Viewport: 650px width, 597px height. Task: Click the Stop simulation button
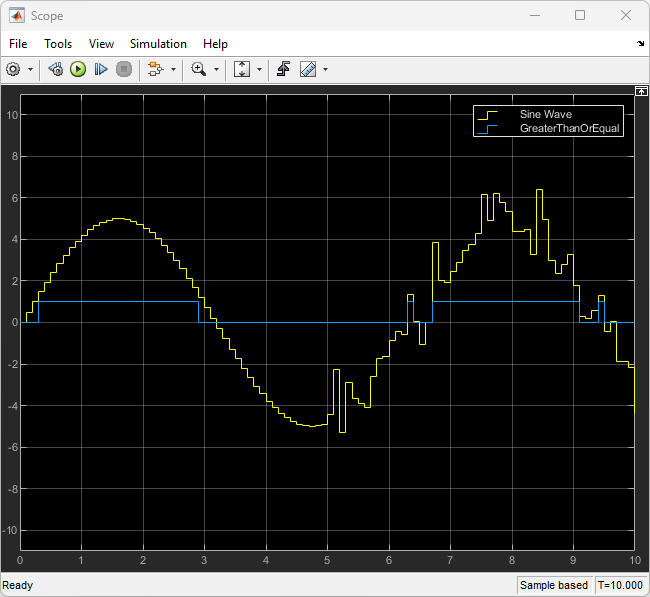tap(124, 69)
